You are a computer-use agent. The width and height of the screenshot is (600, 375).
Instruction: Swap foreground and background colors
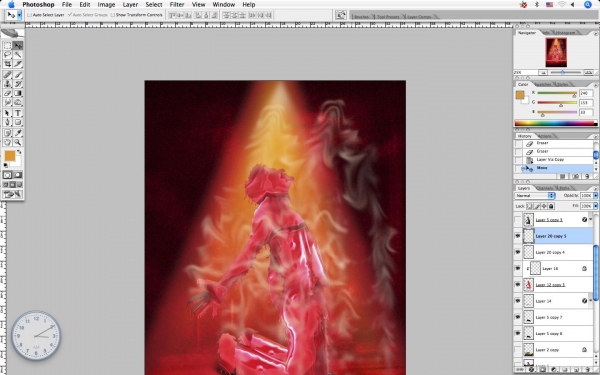coord(19,152)
